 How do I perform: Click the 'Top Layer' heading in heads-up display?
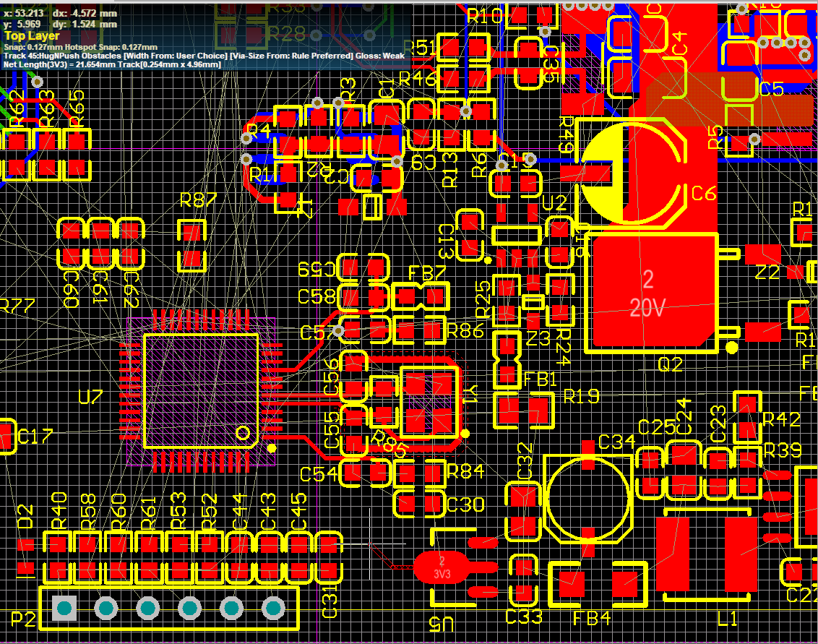coord(32,36)
